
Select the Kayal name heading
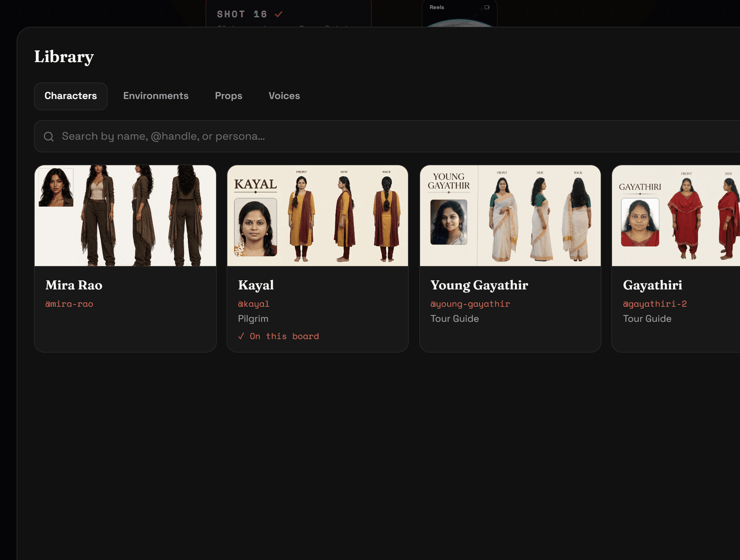click(256, 285)
